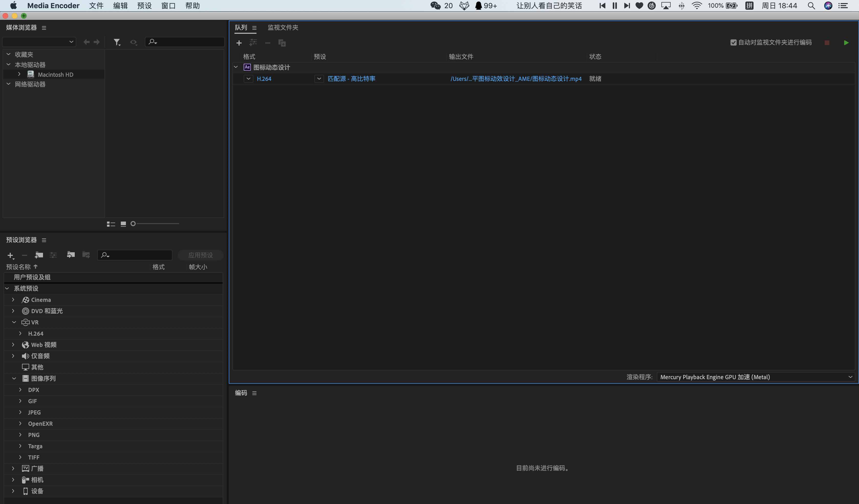Skip to next track in menu bar
859x504 pixels.
[x=627, y=6]
